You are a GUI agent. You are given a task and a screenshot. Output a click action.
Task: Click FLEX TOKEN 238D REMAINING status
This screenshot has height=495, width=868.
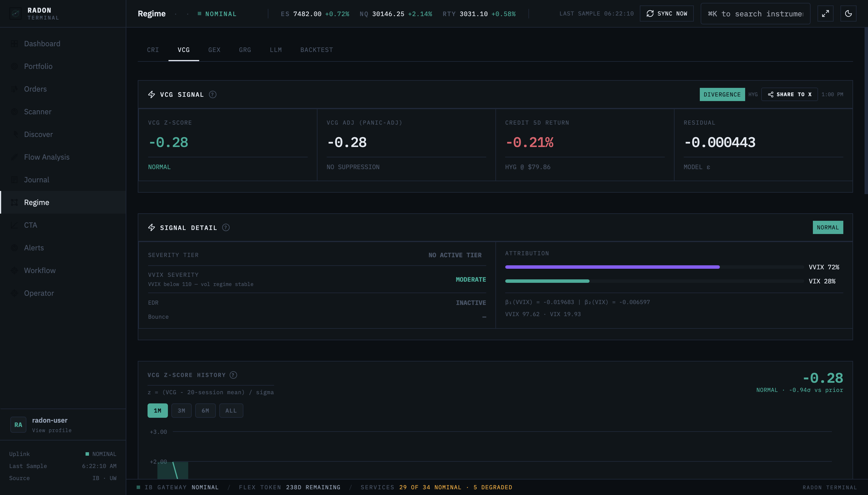[290, 487]
